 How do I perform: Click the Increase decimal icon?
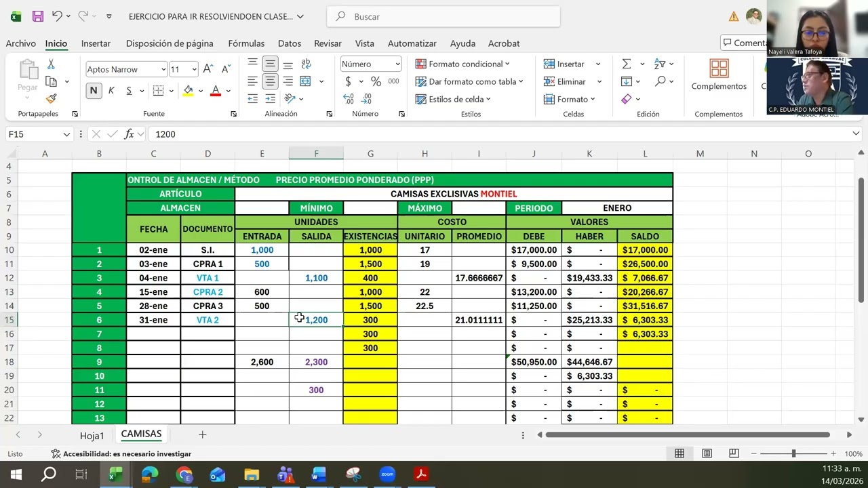point(349,99)
